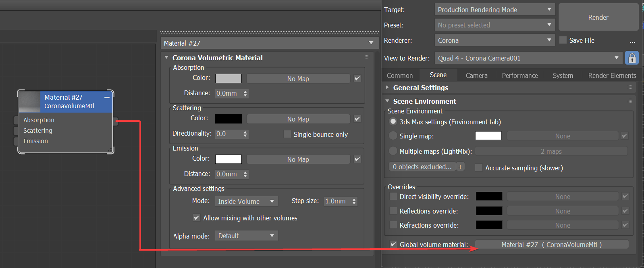Collapse the Corona Volumetric Material rollout
The height and width of the screenshot is (268, 644).
coord(166,57)
